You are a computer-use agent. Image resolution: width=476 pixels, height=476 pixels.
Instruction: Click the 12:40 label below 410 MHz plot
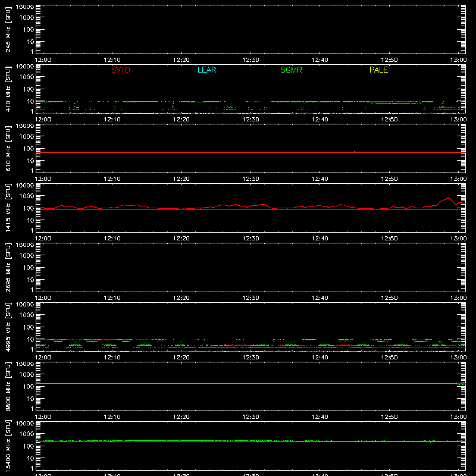coord(320,120)
